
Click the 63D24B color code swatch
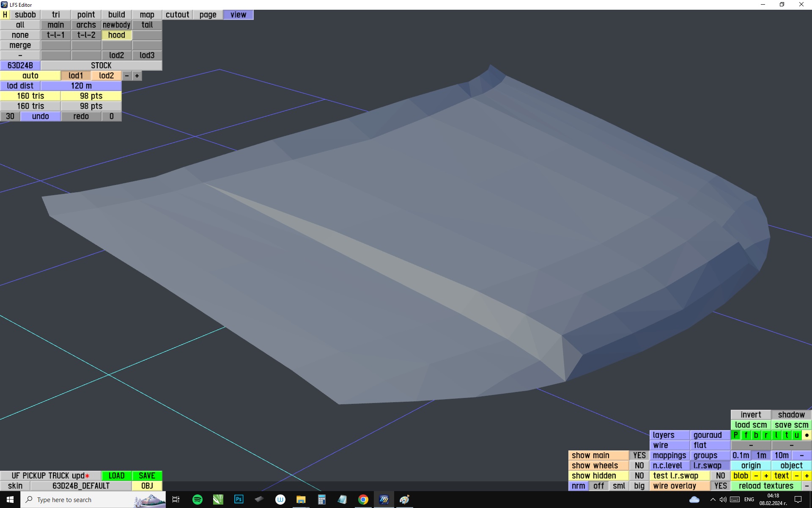click(20, 66)
